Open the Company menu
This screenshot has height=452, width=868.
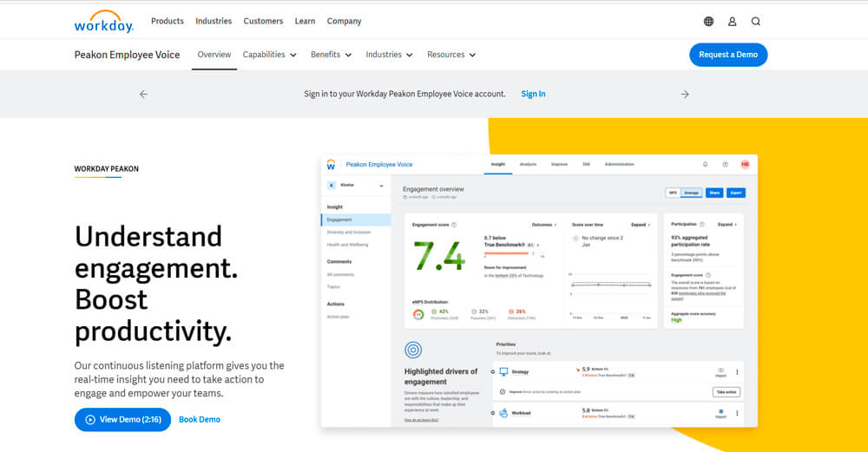pyautogui.click(x=344, y=21)
